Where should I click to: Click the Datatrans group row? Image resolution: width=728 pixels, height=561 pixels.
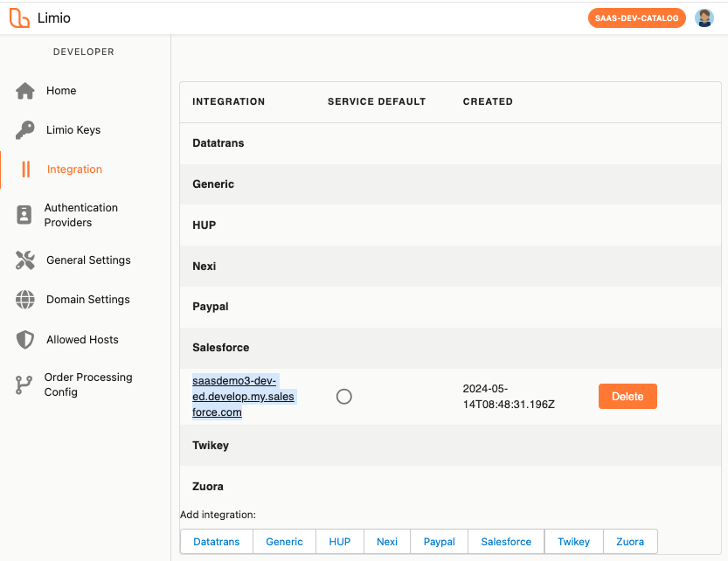click(x=450, y=143)
